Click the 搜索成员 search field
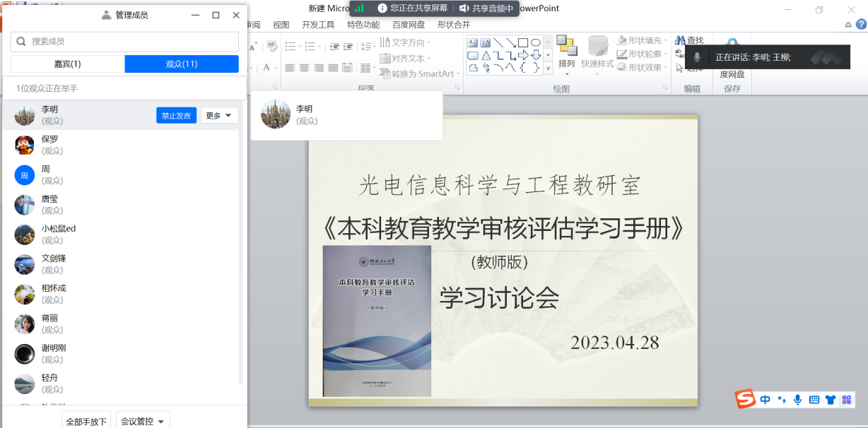Image resolution: width=868 pixels, height=428 pixels. [124, 42]
